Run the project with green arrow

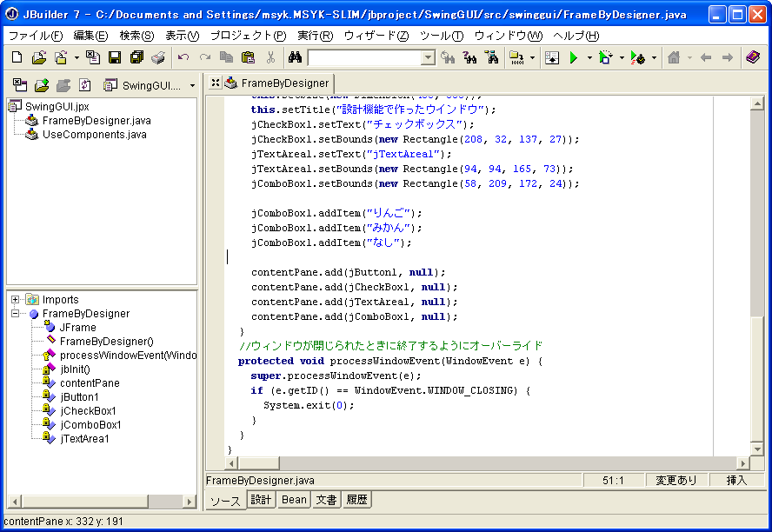[573, 57]
